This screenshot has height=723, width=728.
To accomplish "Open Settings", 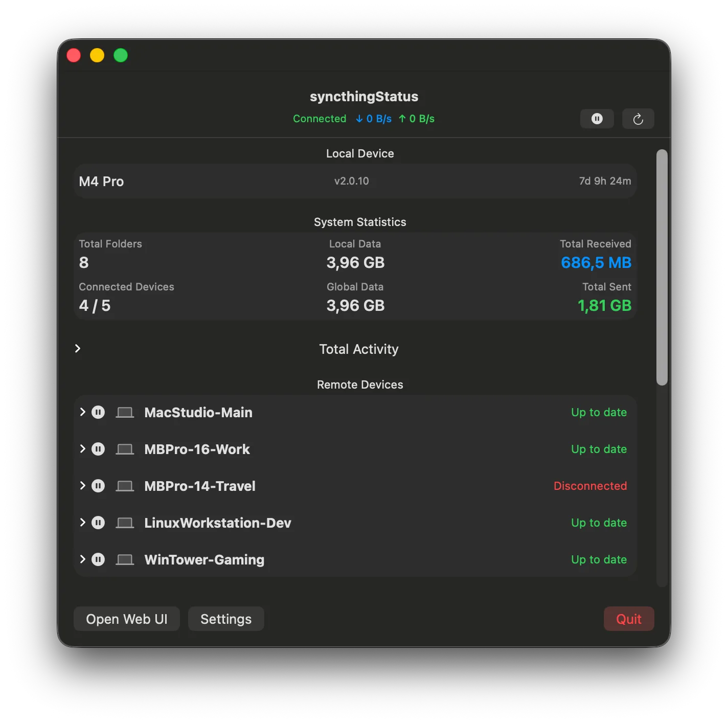I will (226, 619).
